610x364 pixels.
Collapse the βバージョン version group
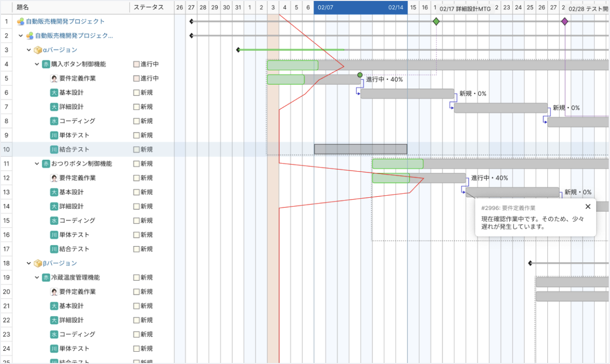click(29, 263)
